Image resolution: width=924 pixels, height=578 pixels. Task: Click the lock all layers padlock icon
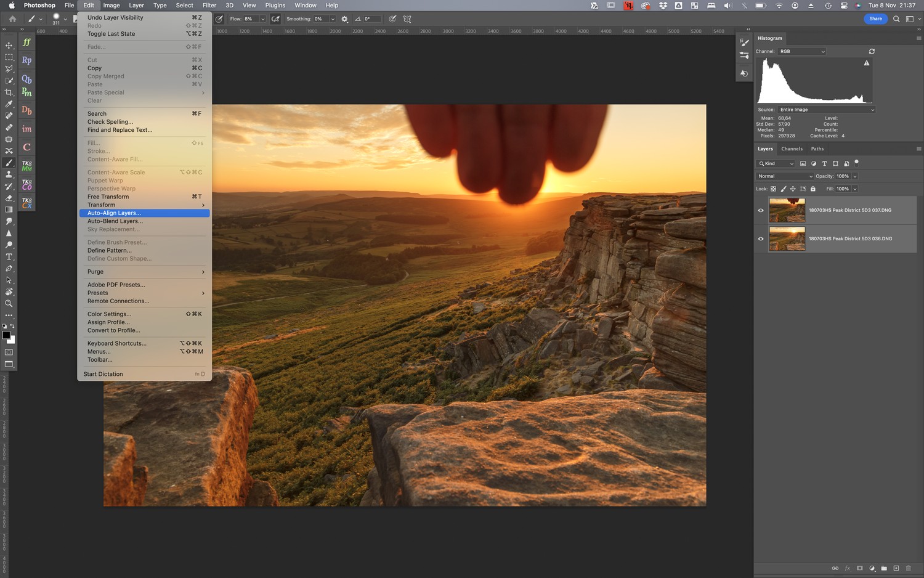(813, 189)
